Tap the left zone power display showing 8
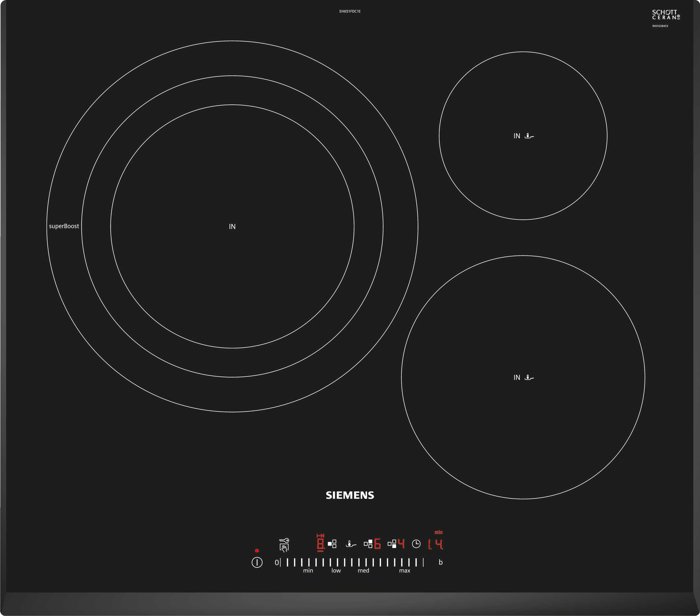 coord(321,544)
